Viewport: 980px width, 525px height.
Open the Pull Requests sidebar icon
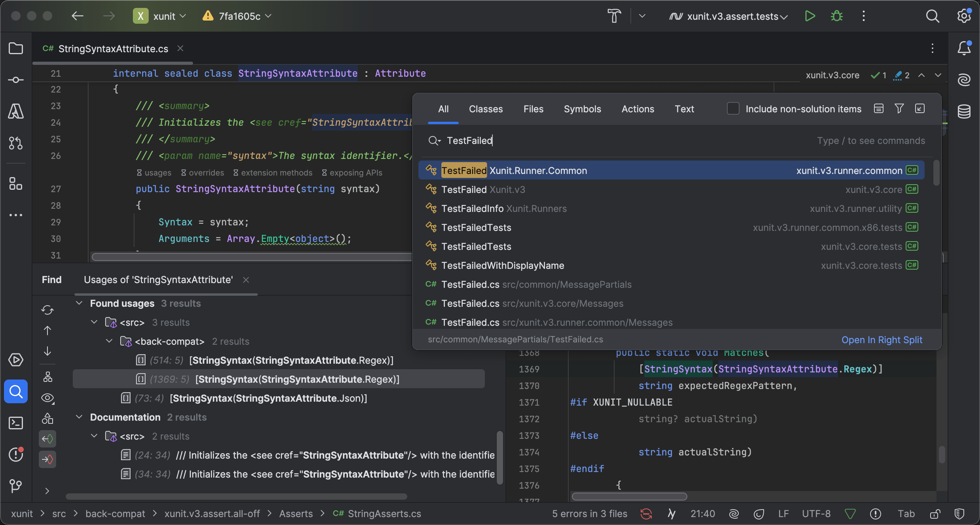16,143
